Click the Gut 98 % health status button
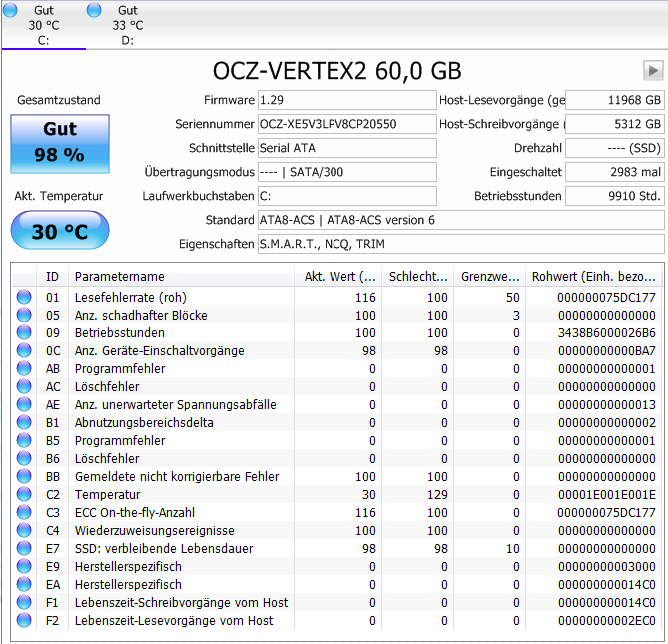This screenshot has width=668, height=644. tap(60, 144)
